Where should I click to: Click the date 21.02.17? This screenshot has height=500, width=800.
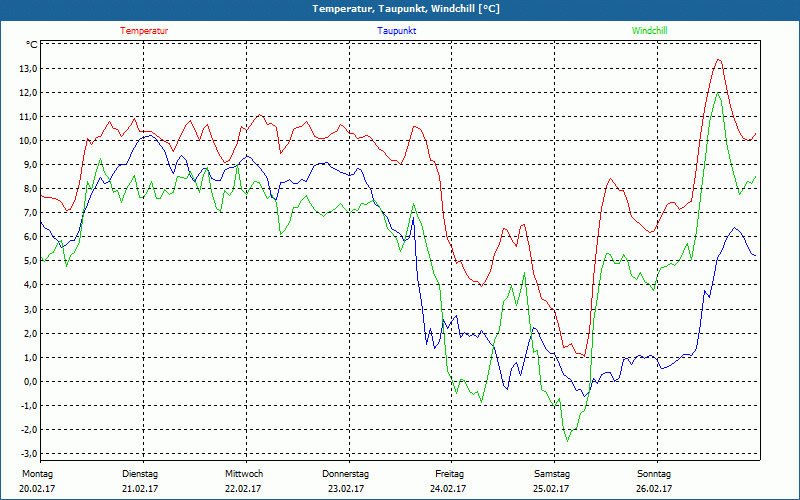point(140,489)
